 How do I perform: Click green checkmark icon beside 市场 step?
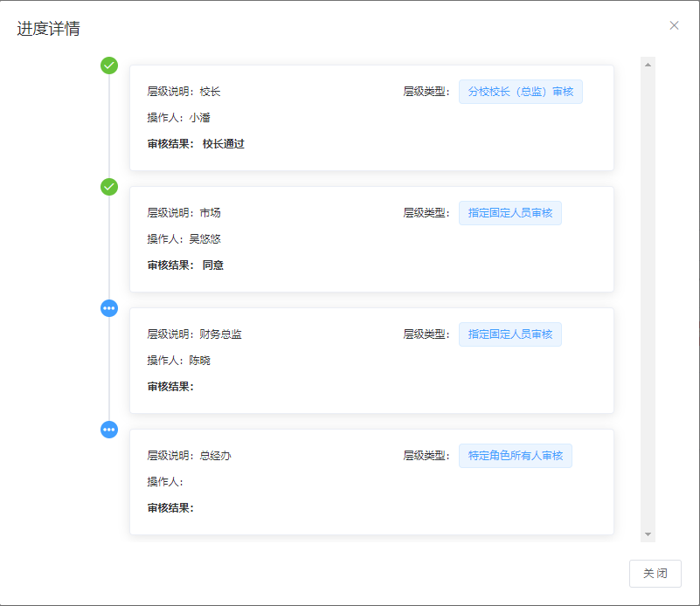tap(109, 187)
